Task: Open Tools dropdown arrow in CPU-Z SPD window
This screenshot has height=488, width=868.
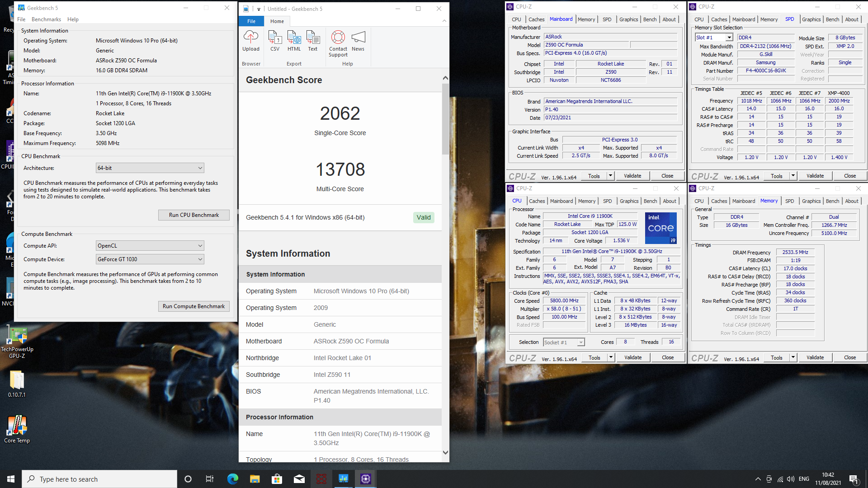Action: [793, 176]
